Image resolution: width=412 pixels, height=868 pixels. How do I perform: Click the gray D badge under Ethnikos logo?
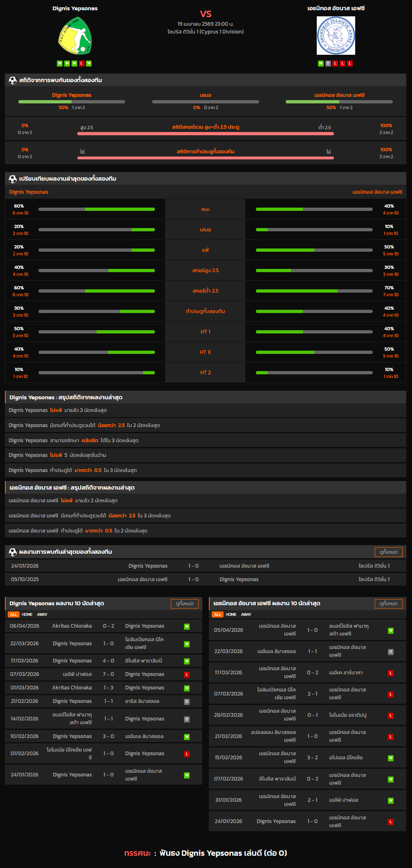click(x=328, y=63)
